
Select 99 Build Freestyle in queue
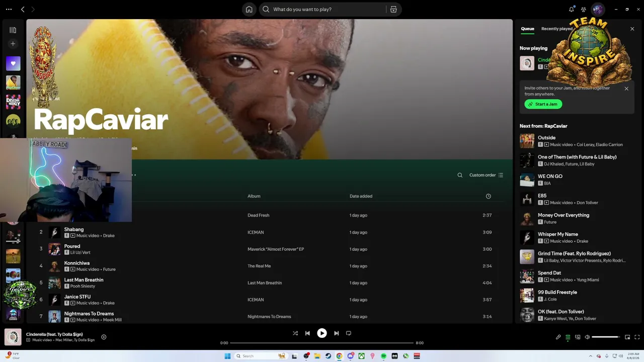coord(557,292)
